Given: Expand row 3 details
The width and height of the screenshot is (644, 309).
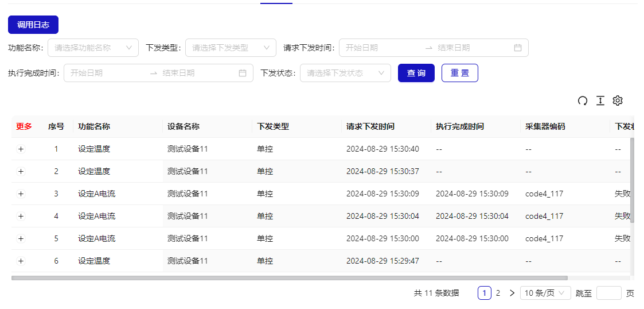Looking at the screenshot, I should [21, 194].
